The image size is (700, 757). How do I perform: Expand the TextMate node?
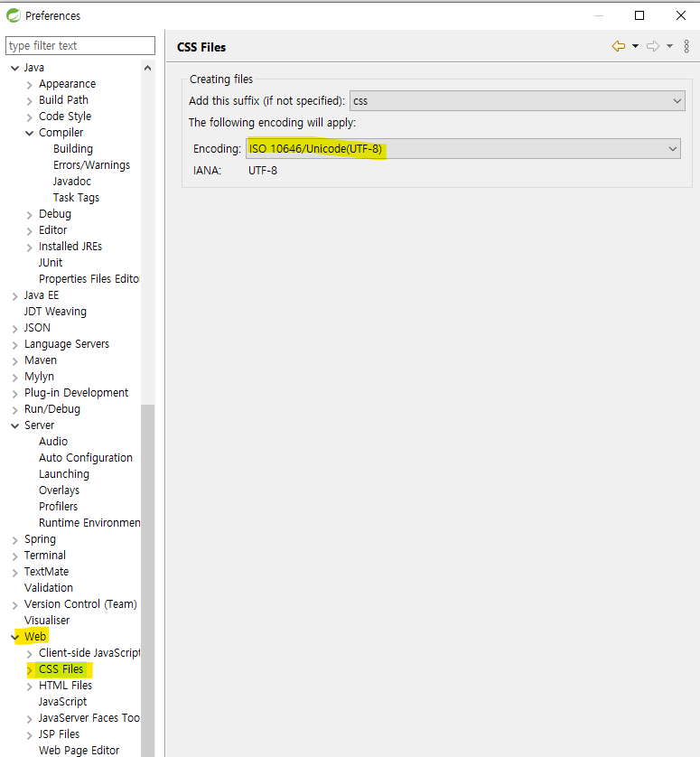click(x=15, y=573)
